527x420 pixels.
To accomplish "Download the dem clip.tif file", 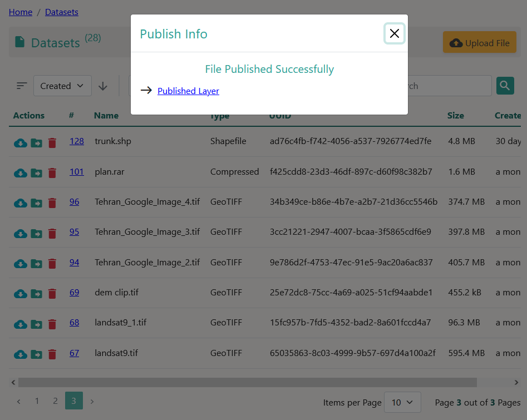I will 20,294.
